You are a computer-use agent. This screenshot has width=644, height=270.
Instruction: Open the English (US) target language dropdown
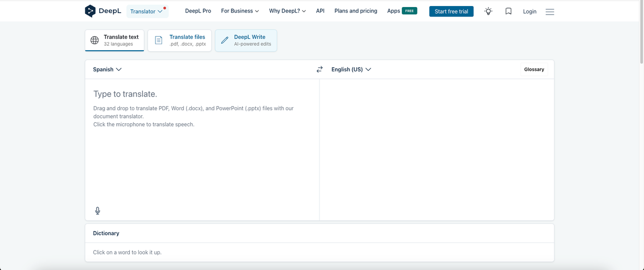tap(351, 69)
